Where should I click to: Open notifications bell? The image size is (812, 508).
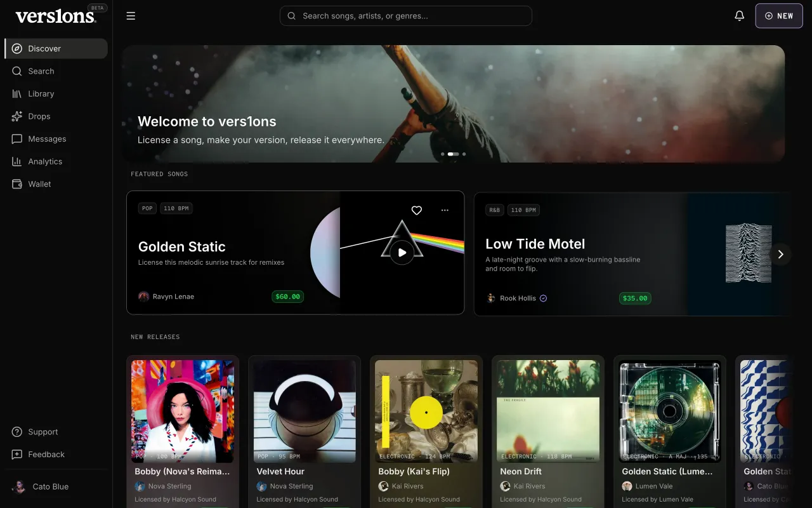[739, 16]
